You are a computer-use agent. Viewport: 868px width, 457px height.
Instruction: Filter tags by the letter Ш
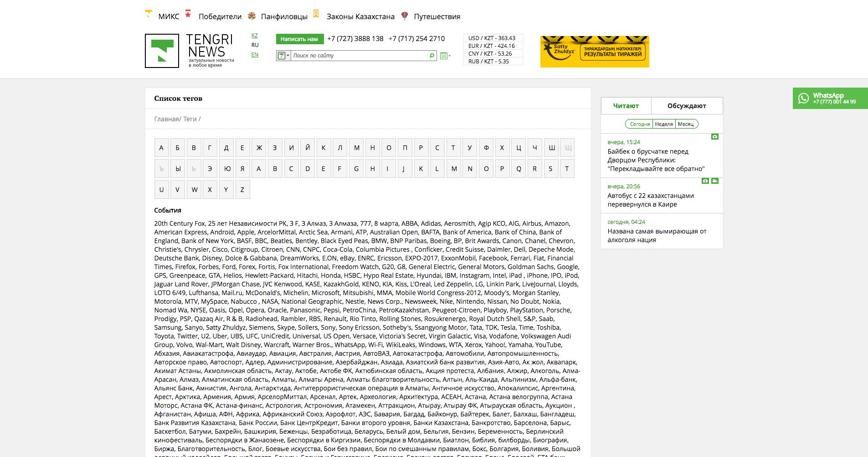(551, 148)
